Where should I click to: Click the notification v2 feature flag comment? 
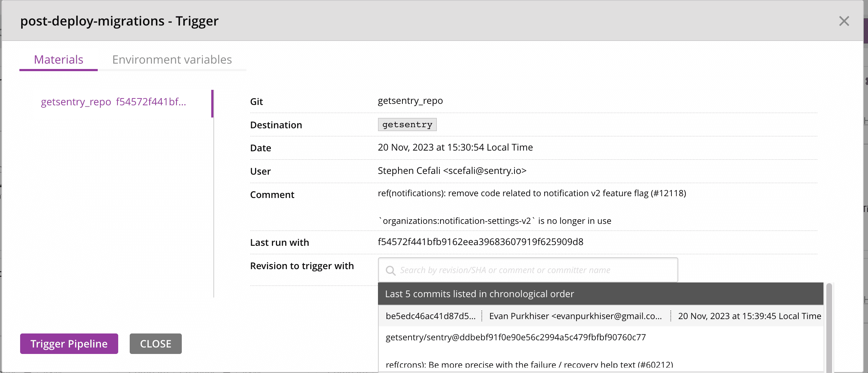pos(531,193)
